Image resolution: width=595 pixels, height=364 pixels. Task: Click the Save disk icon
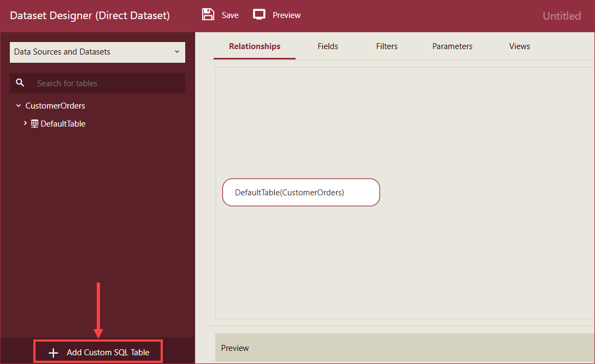[208, 14]
